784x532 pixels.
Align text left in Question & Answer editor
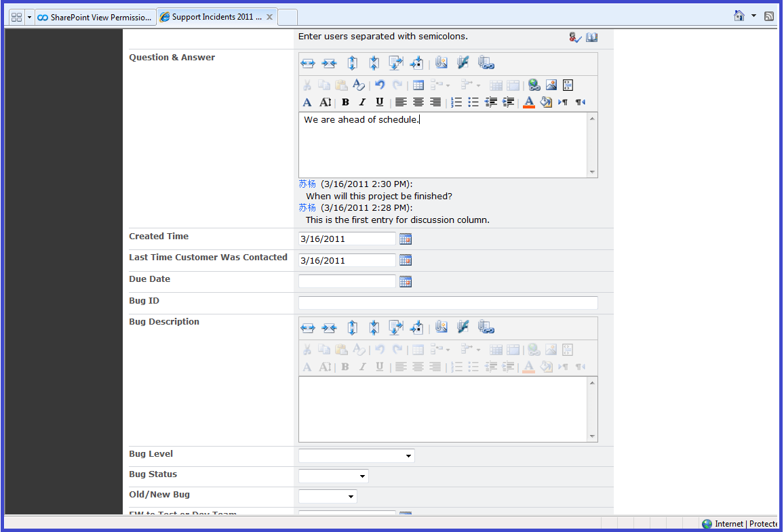pos(401,102)
